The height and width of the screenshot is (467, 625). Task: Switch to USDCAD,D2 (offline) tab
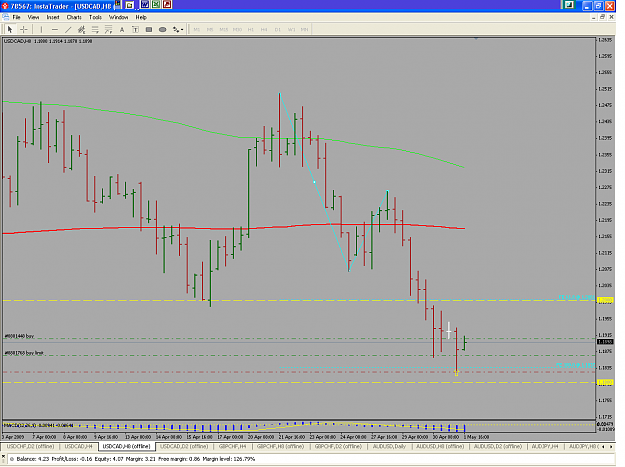[x=184, y=447]
